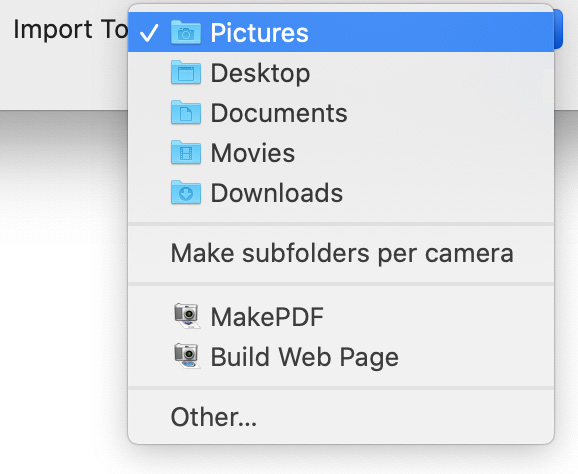Pick Downloads from the dropdown list
This screenshot has height=474, width=578.
341,192
